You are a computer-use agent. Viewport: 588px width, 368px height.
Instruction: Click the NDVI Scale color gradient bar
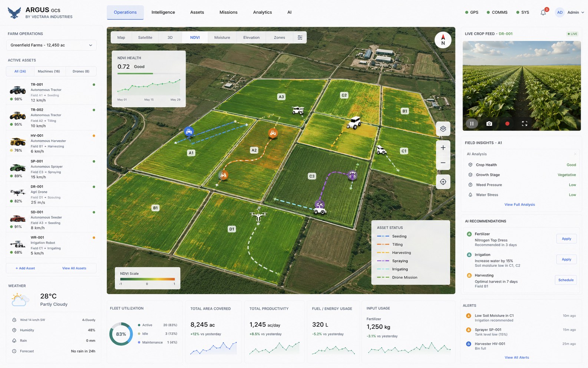click(x=147, y=279)
